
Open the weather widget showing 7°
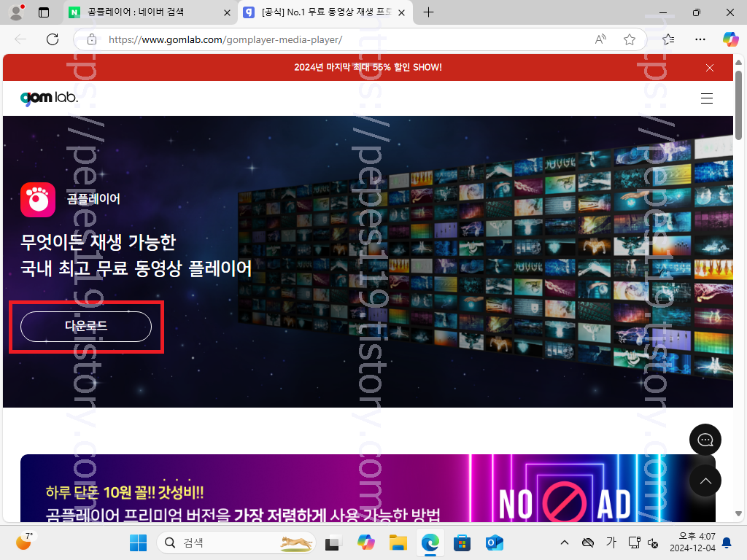click(x=24, y=542)
